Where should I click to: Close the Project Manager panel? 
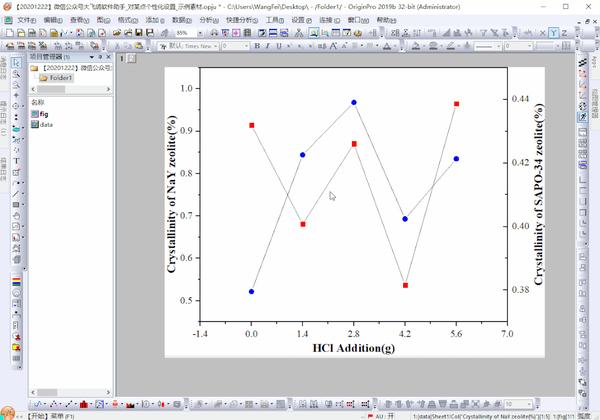[108, 57]
